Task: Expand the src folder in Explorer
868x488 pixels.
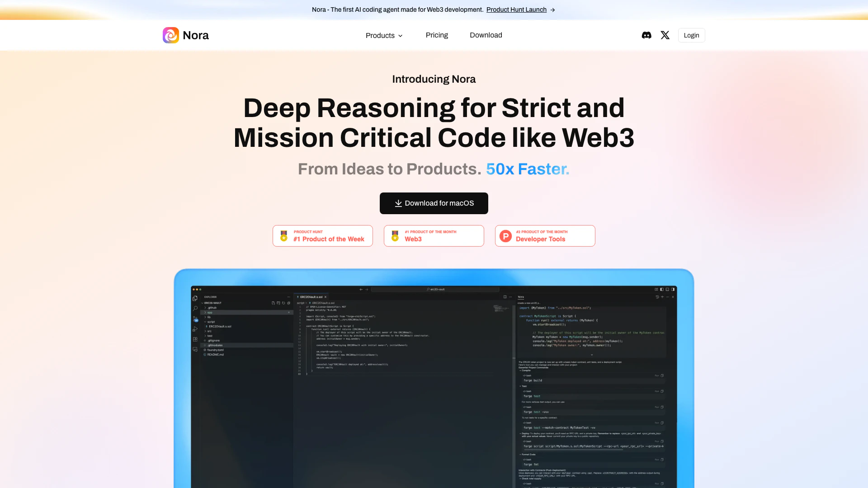Action: point(209,331)
